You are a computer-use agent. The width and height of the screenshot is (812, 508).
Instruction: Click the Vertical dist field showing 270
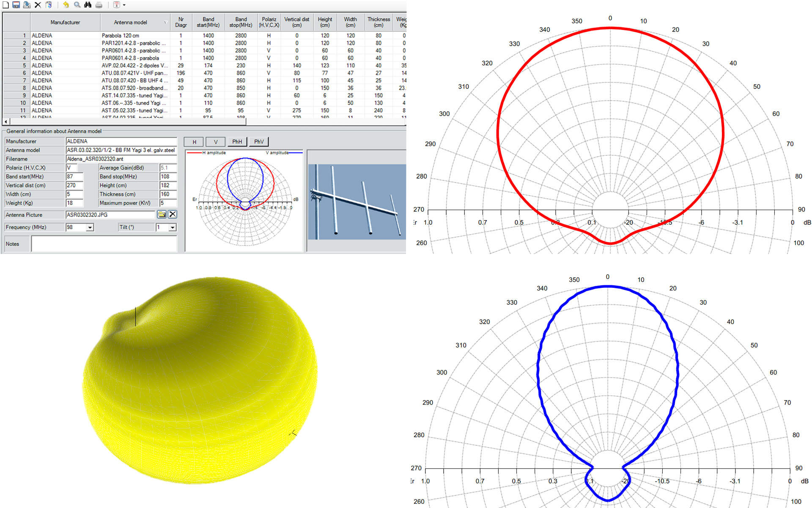[74, 186]
